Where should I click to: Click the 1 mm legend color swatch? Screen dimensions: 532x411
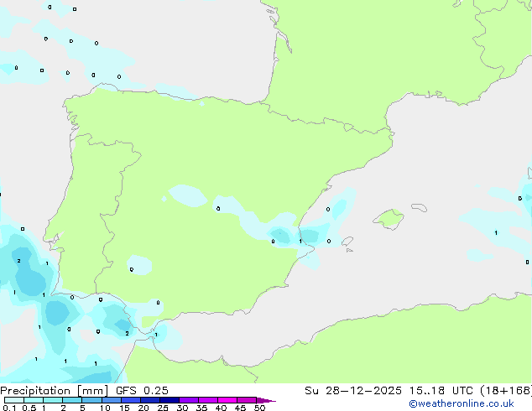point(53,400)
